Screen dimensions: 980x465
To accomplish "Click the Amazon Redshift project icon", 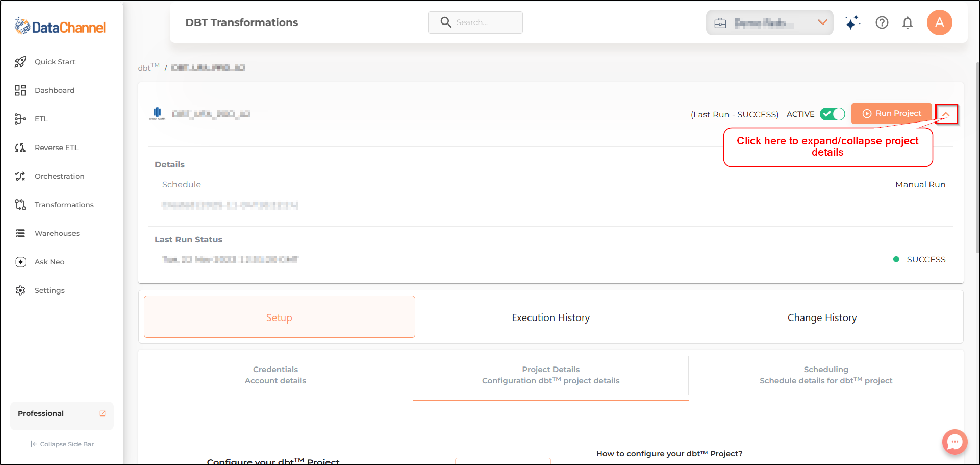I will [x=157, y=113].
